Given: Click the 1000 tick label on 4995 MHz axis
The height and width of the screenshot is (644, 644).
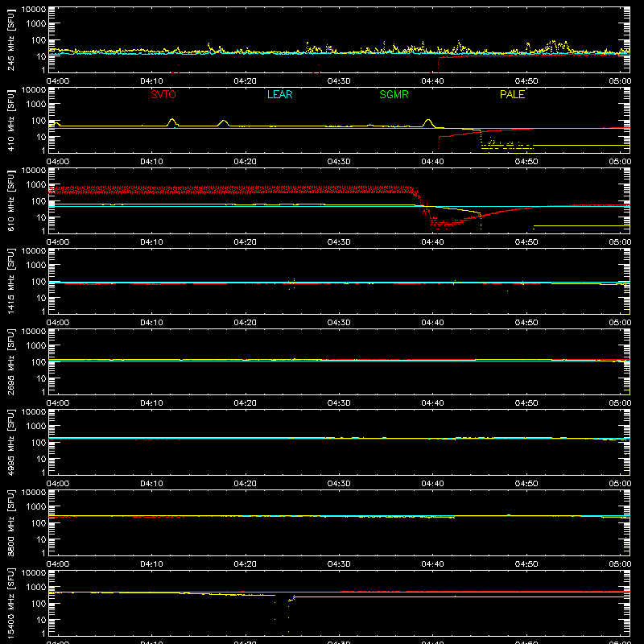Looking at the screenshot, I should [x=36, y=427].
